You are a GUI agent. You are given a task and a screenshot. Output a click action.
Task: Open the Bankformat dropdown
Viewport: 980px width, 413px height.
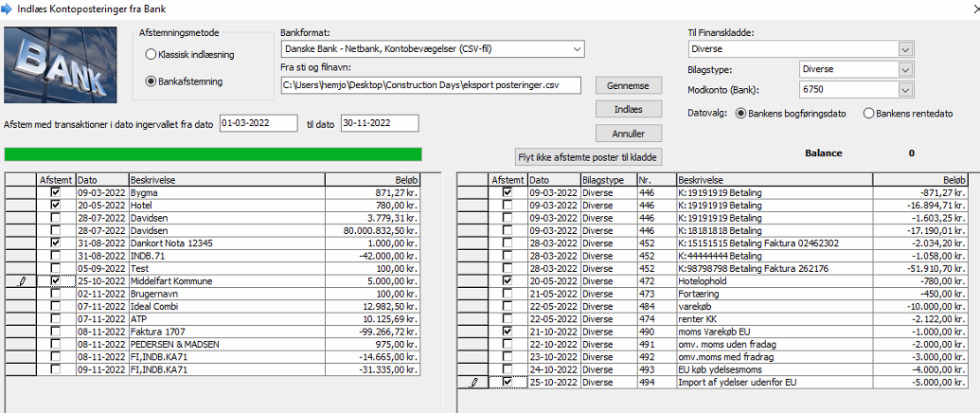click(x=577, y=49)
